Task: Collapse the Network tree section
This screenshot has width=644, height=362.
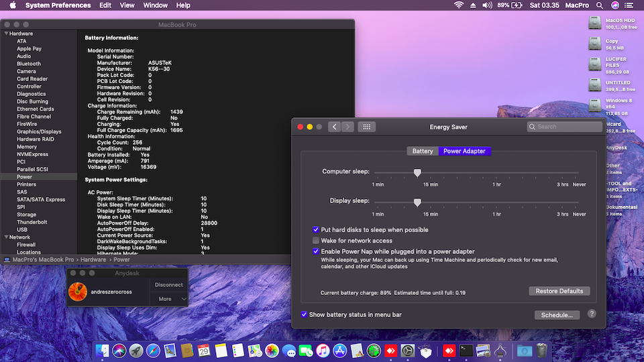Action: coord(6,237)
